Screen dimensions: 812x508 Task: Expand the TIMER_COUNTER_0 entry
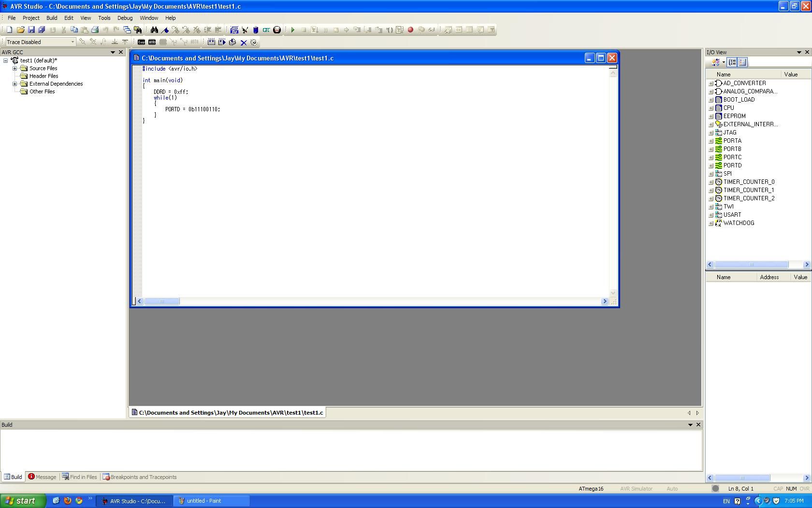(710, 182)
